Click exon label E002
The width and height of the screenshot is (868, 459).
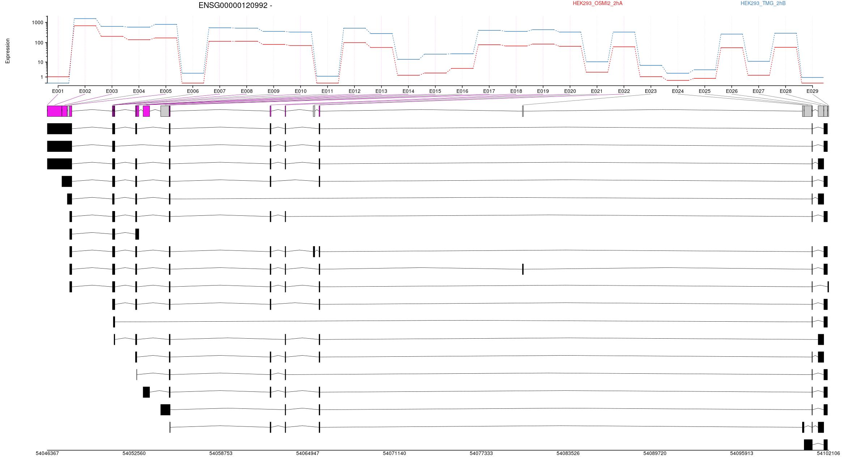click(x=85, y=91)
